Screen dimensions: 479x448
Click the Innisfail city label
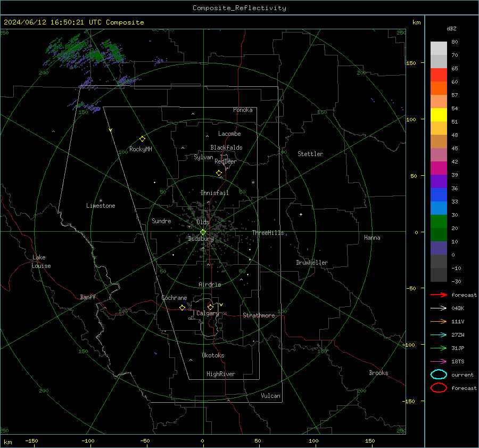214,193
